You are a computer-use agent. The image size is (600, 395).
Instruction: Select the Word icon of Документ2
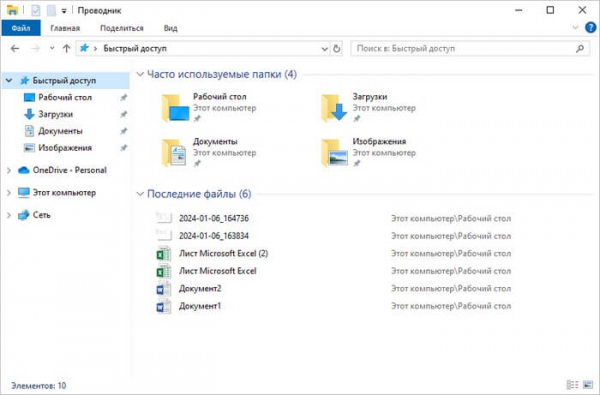164,289
